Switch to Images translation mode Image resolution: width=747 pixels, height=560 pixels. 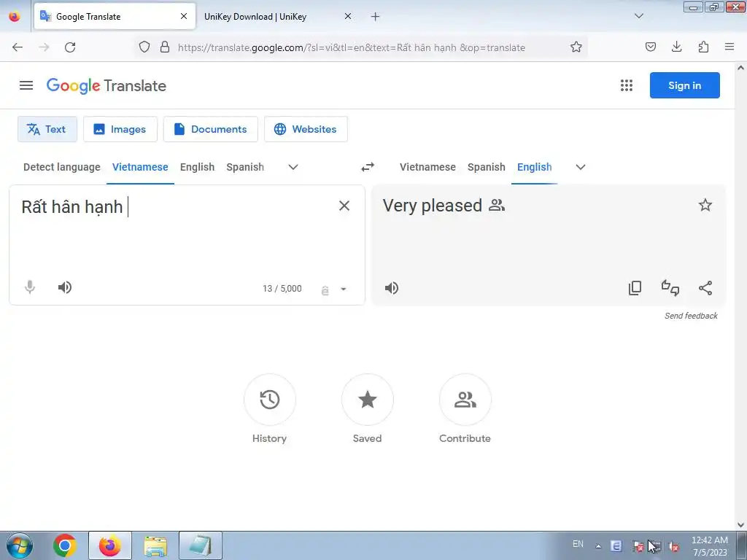(x=120, y=129)
